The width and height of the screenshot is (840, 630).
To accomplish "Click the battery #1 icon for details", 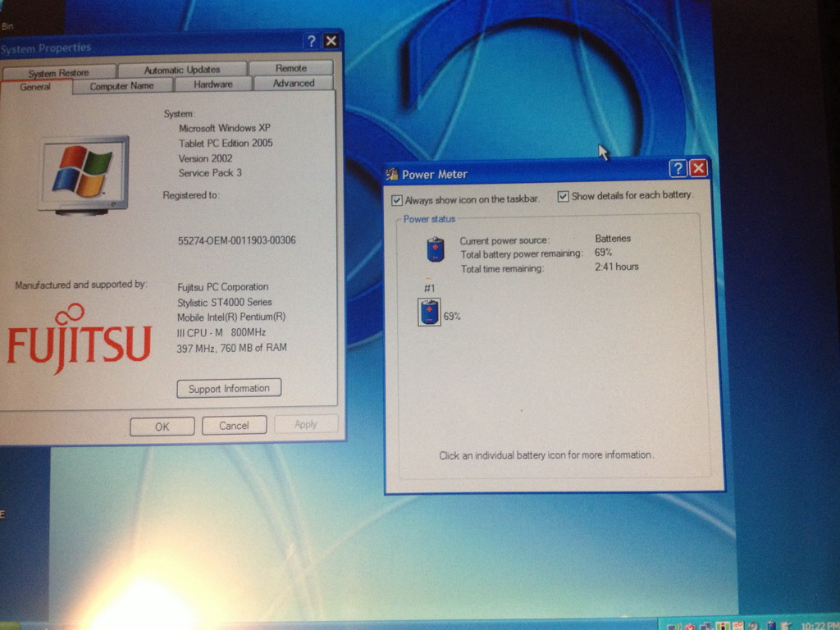I will click(429, 313).
